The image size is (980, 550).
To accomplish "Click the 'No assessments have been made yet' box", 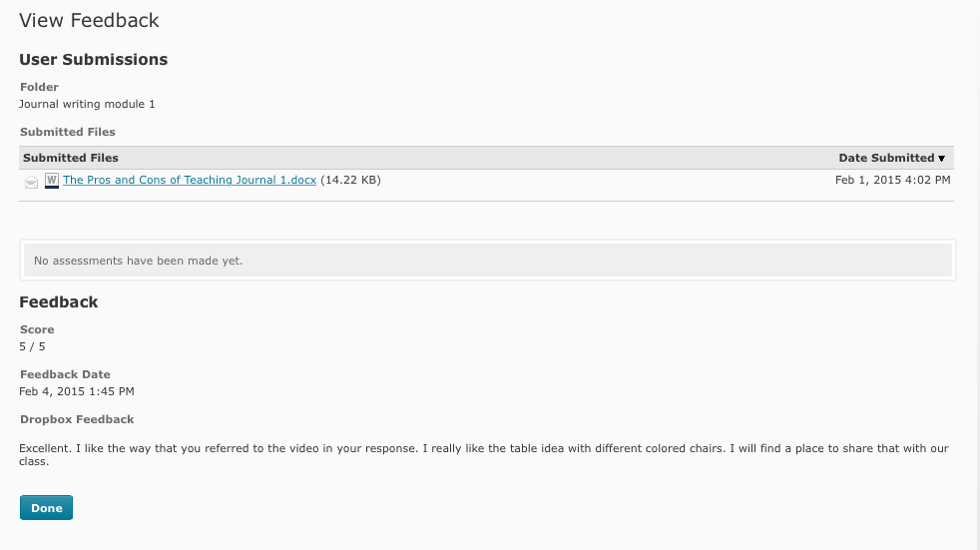I will (x=487, y=261).
